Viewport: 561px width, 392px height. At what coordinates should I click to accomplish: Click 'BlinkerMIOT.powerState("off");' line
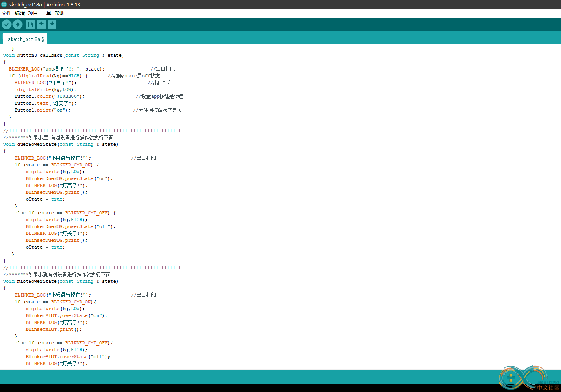pyautogui.click(x=68, y=357)
